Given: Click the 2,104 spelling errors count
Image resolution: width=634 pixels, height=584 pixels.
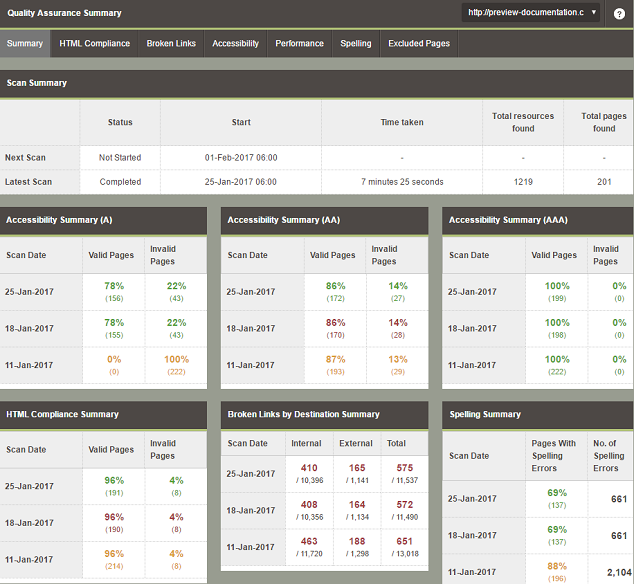Looking at the screenshot, I should coord(619,572).
